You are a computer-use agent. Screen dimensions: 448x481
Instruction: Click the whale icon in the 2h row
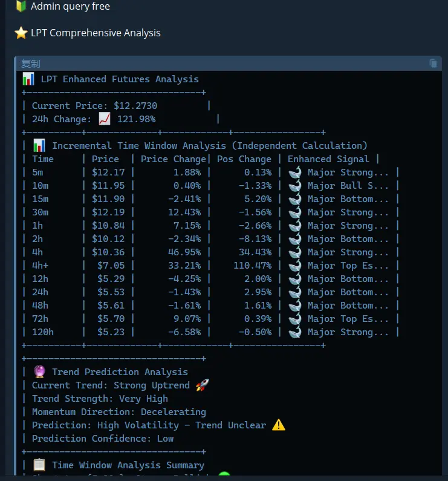(295, 239)
